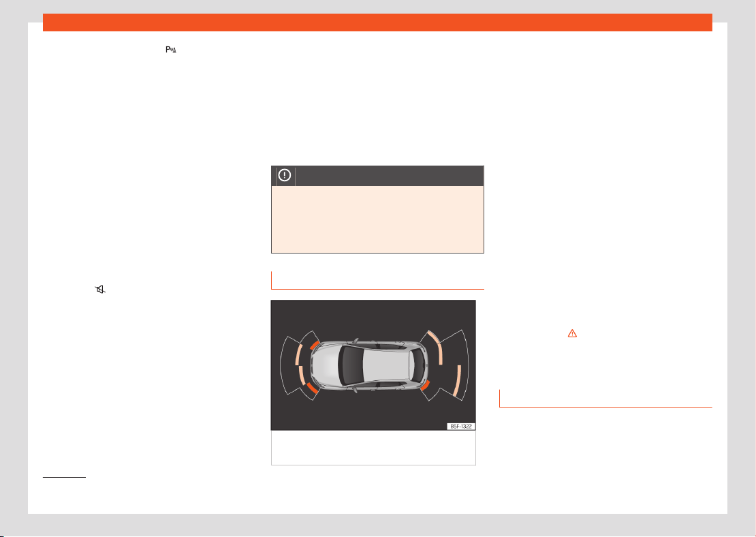Click the peach-colored note box body
This screenshot has height=537, width=756.
point(377,219)
